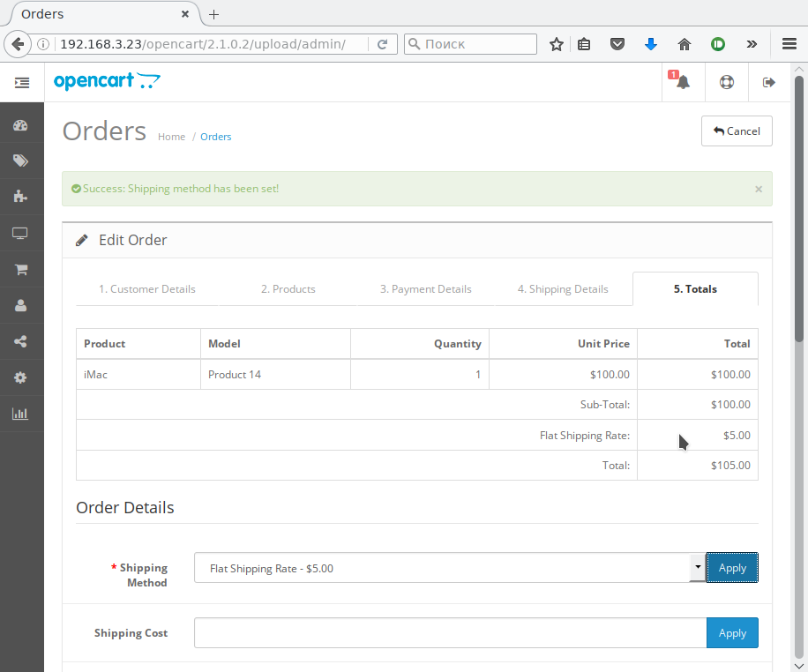Screen dimensions: 808x672
Task: Follow the Home breadcrumb link
Action: coord(172,137)
